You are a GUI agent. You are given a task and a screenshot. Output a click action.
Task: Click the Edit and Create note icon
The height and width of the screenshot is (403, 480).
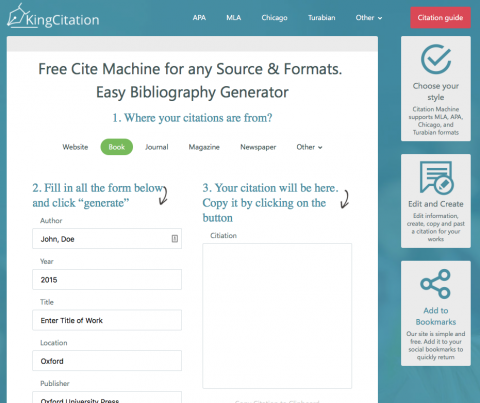[x=436, y=178]
